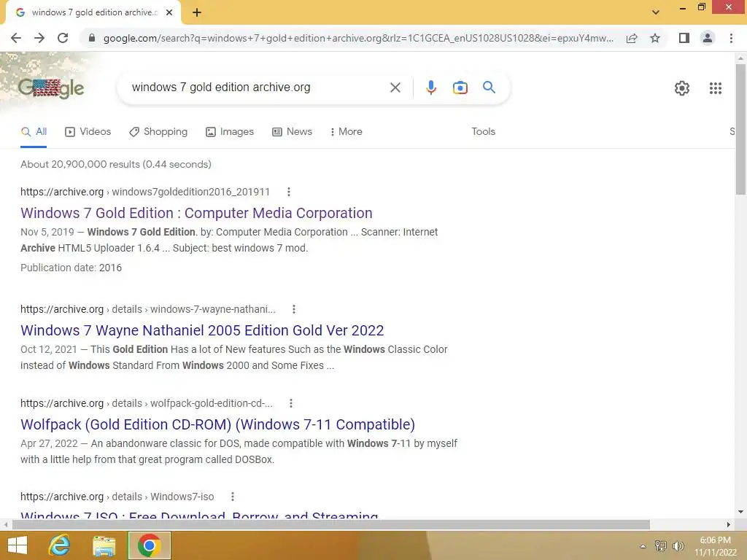The height and width of the screenshot is (560, 747).
Task: Select the Chrome taskbar button
Action: [x=149, y=545]
